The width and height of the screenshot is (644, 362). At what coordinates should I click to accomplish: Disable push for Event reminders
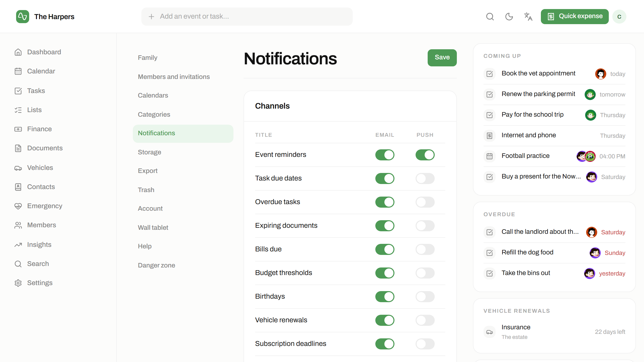(x=425, y=155)
